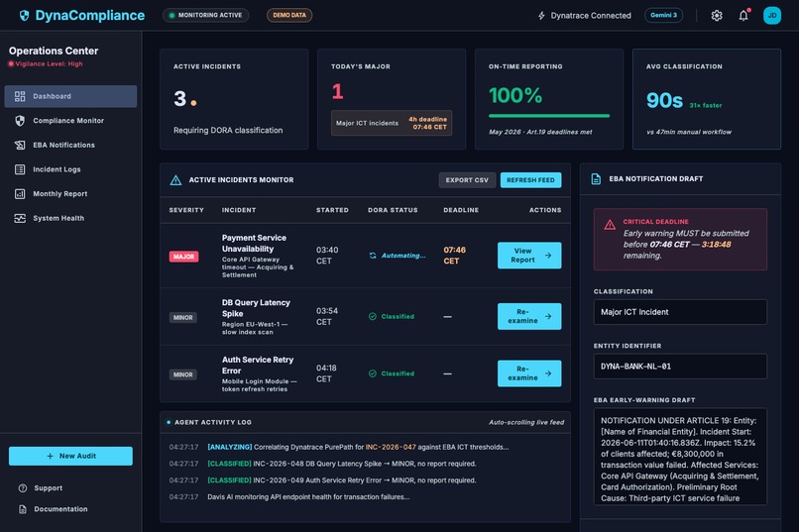The width and height of the screenshot is (799, 532).
Task: Click the 03:40 CET started time
Action: pyautogui.click(x=327, y=256)
